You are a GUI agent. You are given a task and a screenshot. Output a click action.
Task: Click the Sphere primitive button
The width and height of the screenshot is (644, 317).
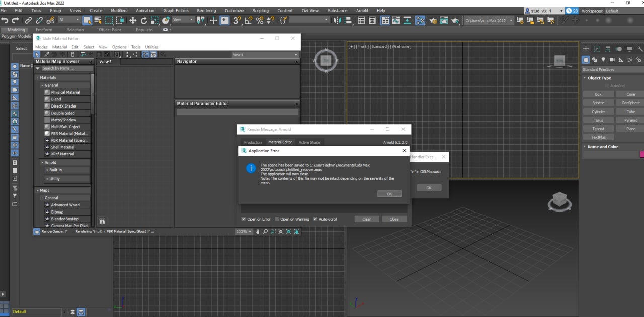598,103
